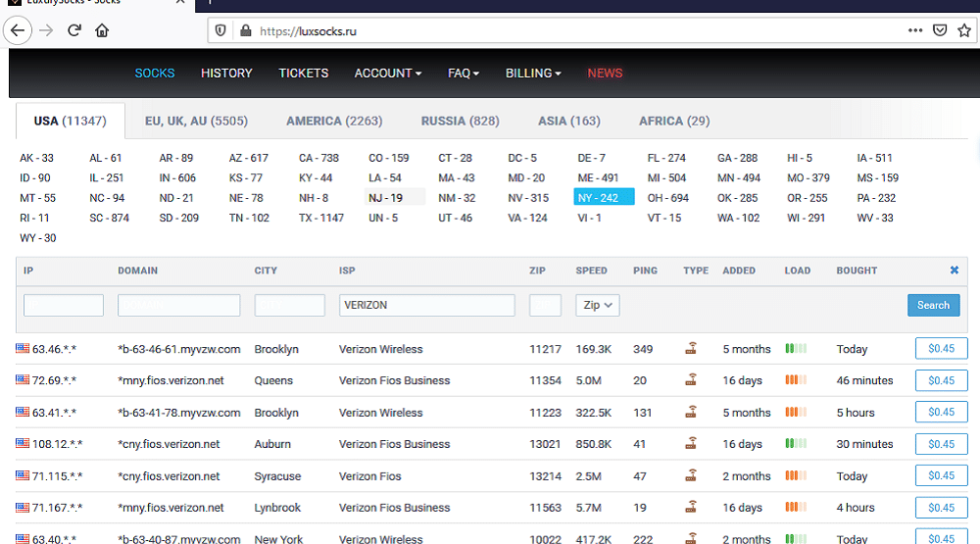Go back to the previous browser page
This screenshot has width=980, height=544.
[18, 30]
